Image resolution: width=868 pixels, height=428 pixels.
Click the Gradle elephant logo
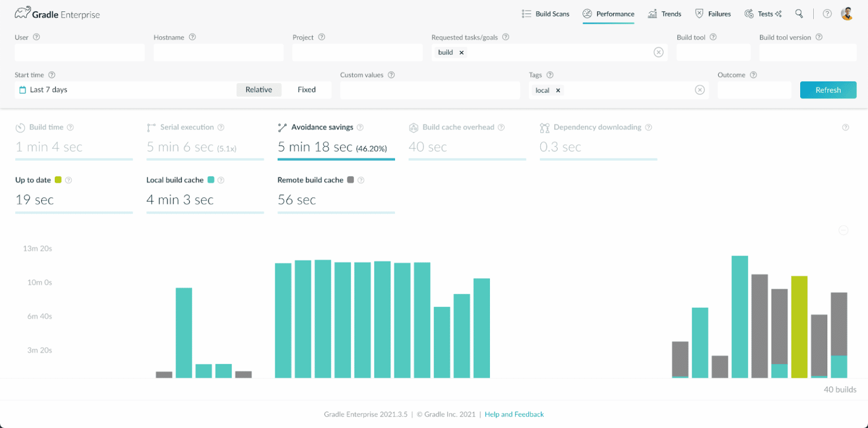point(22,12)
